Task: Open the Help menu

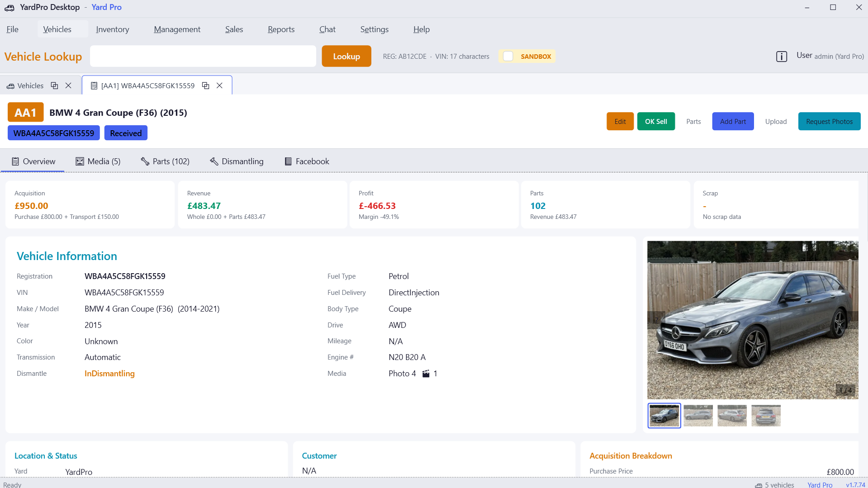Action: (422, 29)
